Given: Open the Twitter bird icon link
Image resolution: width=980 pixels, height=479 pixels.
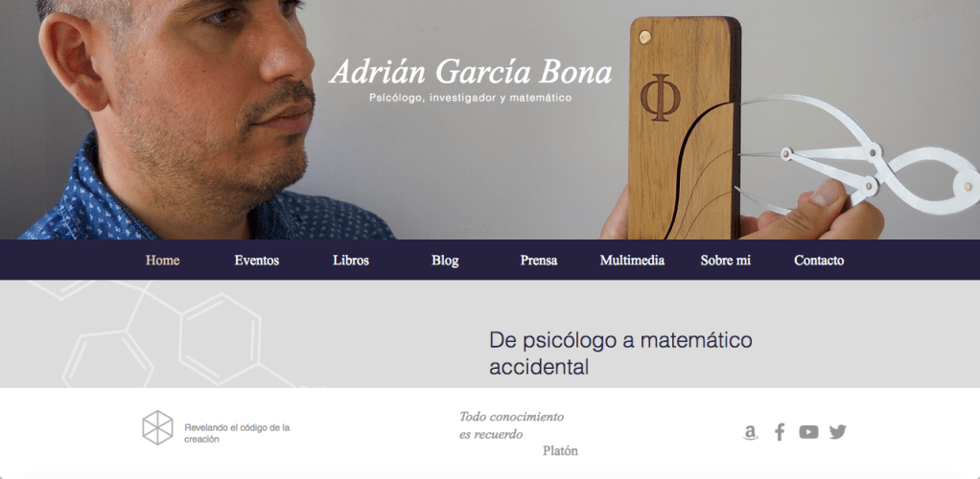Looking at the screenshot, I should (837, 431).
